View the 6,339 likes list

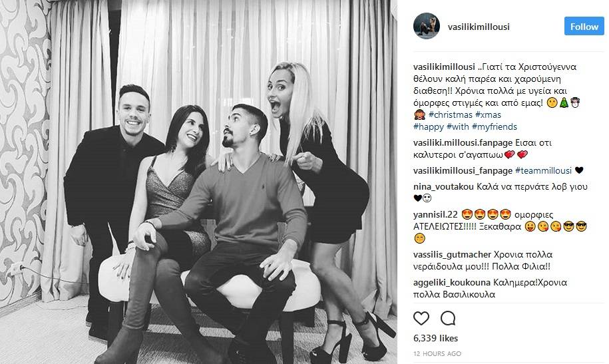(x=435, y=338)
